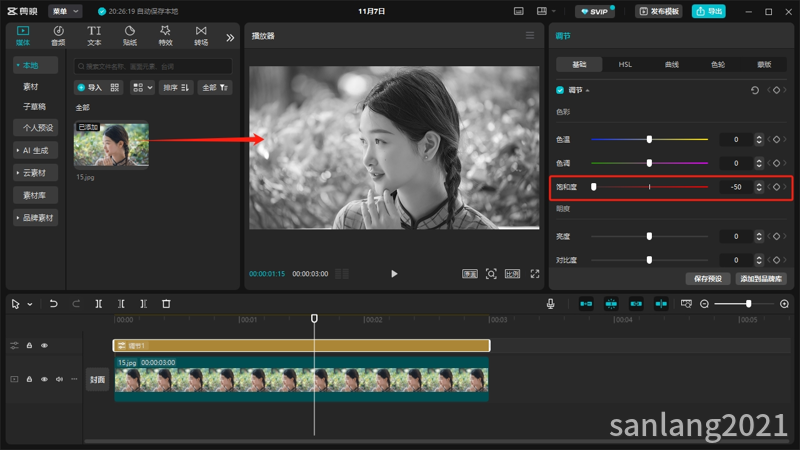Open the 转场 transitions panel icon

201,36
